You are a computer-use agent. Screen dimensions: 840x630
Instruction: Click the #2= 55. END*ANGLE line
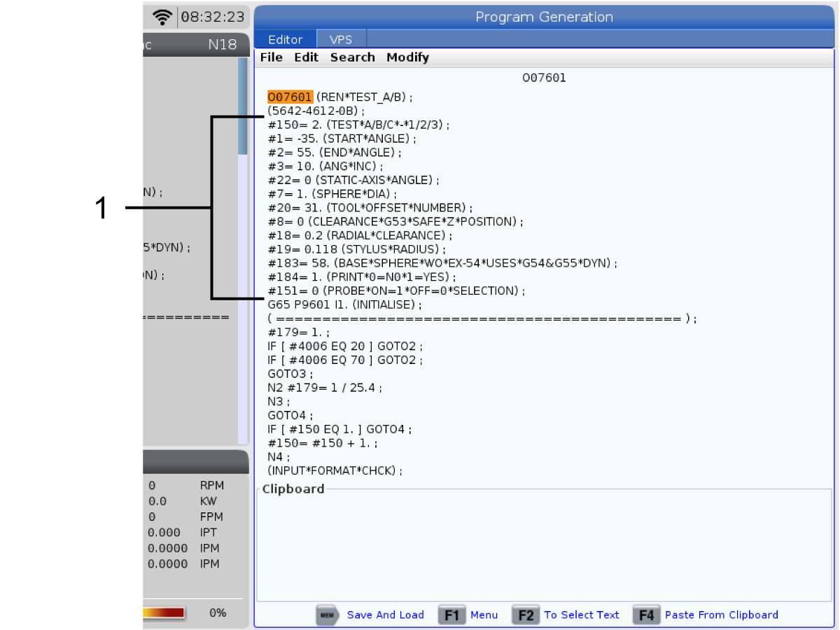334,152
